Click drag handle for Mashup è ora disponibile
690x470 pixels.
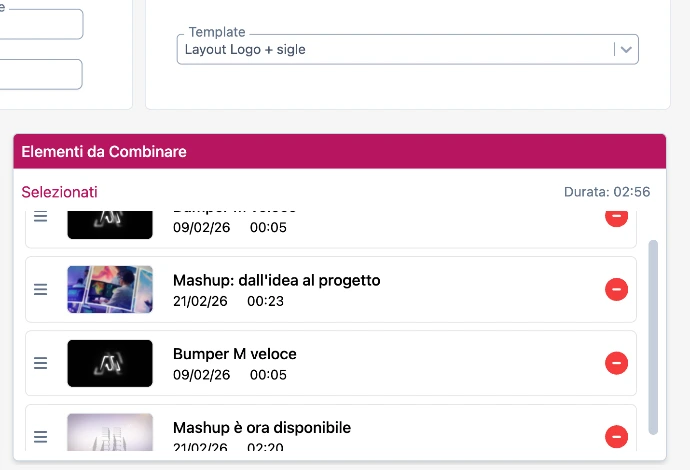pyautogui.click(x=41, y=437)
